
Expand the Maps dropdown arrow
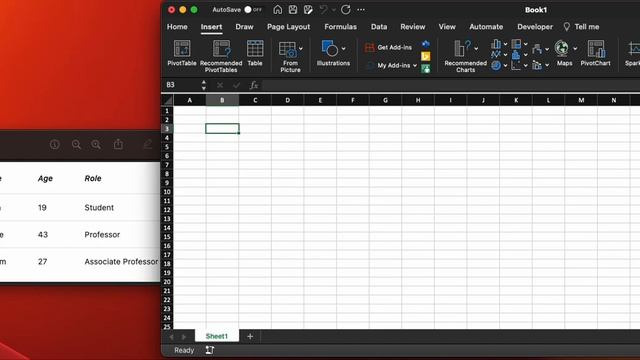(x=575, y=49)
